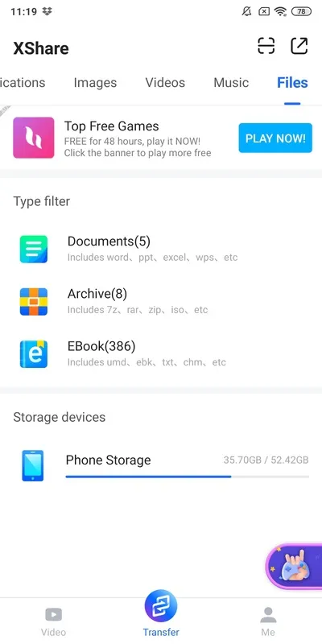Tap the pink Top Free Games icon
The height and width of the screenshot is (644, 322).
coord(34,138)
